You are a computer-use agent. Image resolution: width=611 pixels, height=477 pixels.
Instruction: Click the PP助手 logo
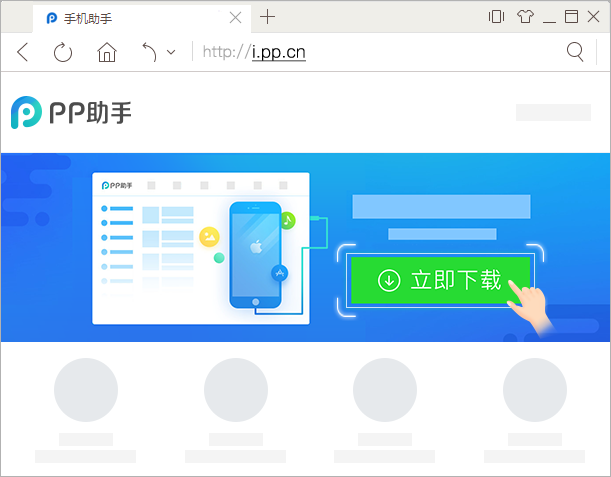pos(71,112)
